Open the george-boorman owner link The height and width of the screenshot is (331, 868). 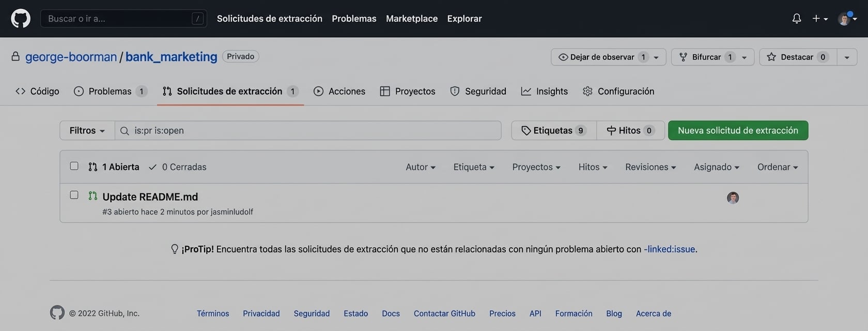pyautogui.click(x=71, y=56)
